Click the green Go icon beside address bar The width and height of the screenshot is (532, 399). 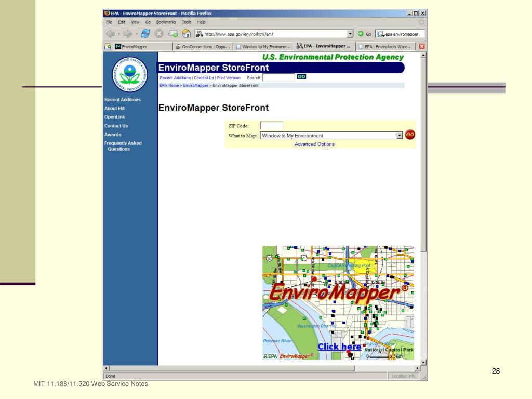361,34
